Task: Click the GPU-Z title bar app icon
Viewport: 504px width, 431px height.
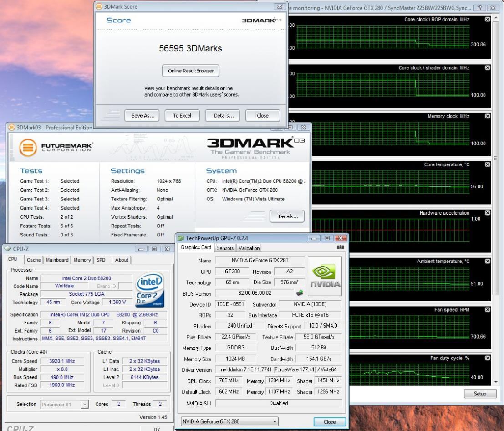Action: click(181, 238)
